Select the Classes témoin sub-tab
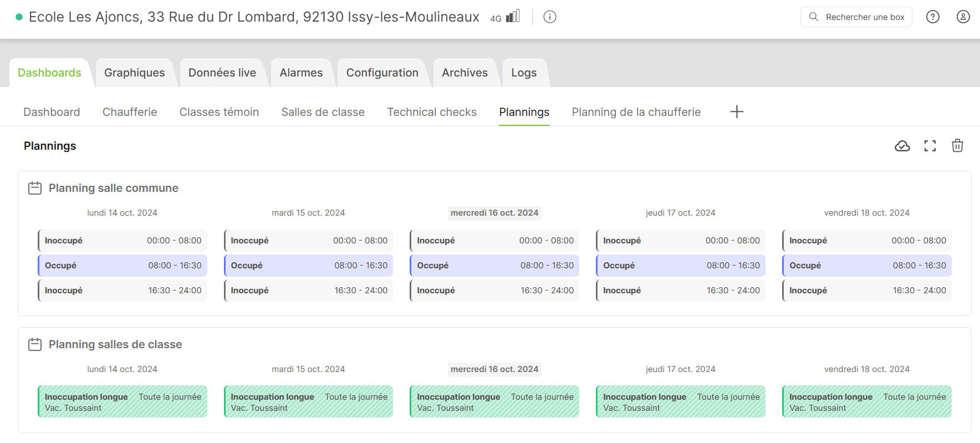This screenshot has width=980, height=443. click(x=219, y=112)
